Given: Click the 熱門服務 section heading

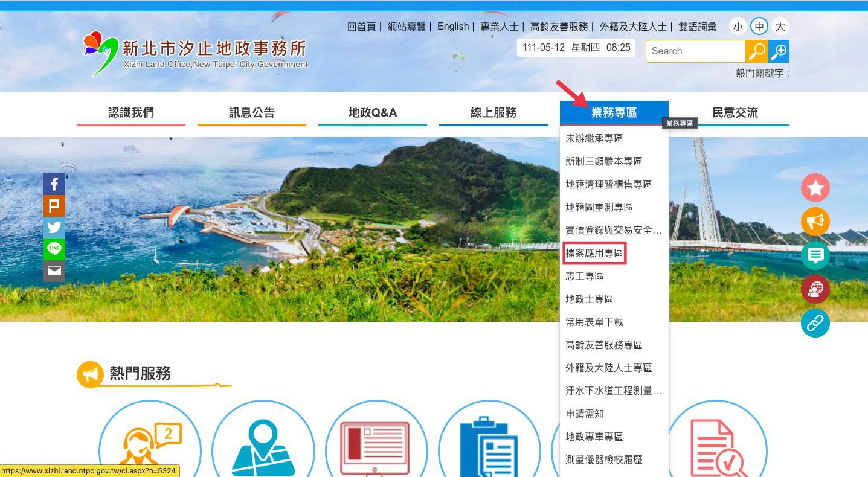Looking at the screenshot, I should pyautogui.click(x=140, y=374).
